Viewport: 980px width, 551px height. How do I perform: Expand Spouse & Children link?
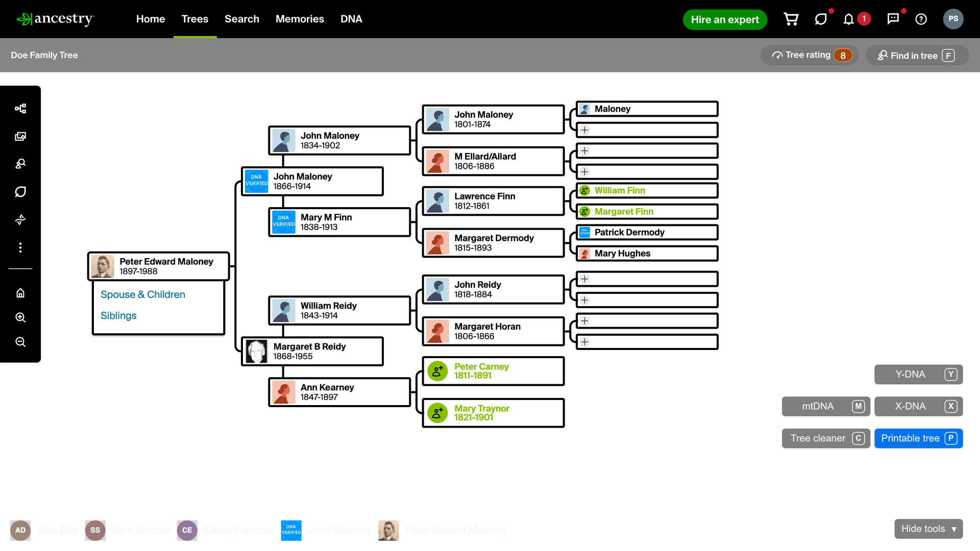pos(143,295)
